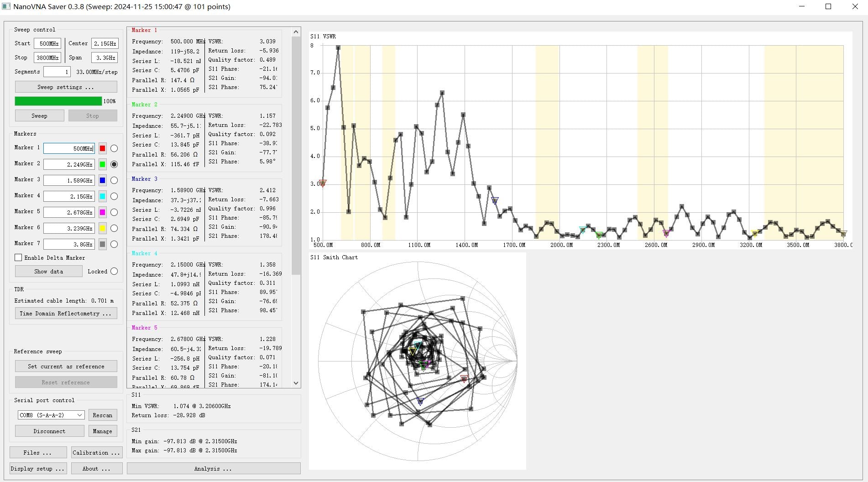This screenshot has width=868, height=482.
Task: Open the Calibration window
Action: 97,452
